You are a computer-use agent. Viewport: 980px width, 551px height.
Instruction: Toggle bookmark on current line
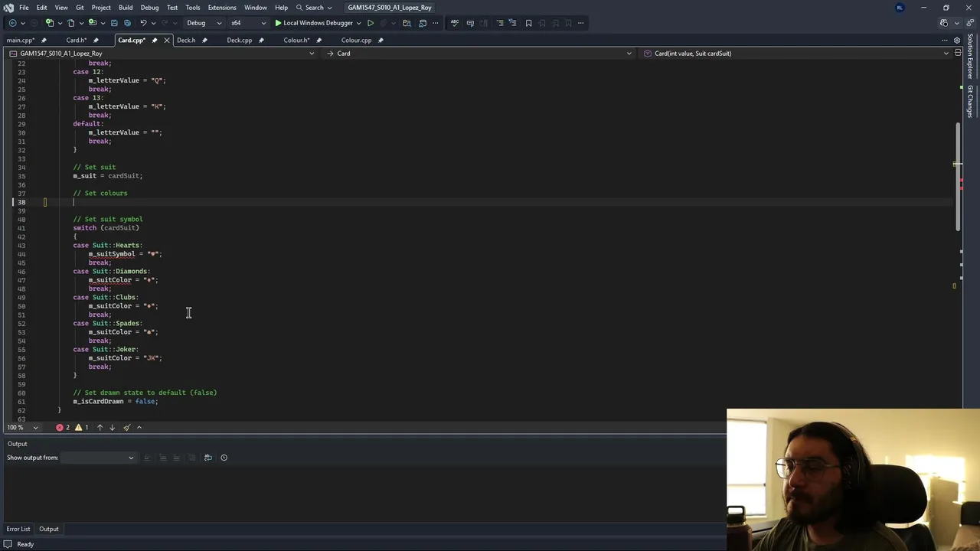click(x=528, y=23)
